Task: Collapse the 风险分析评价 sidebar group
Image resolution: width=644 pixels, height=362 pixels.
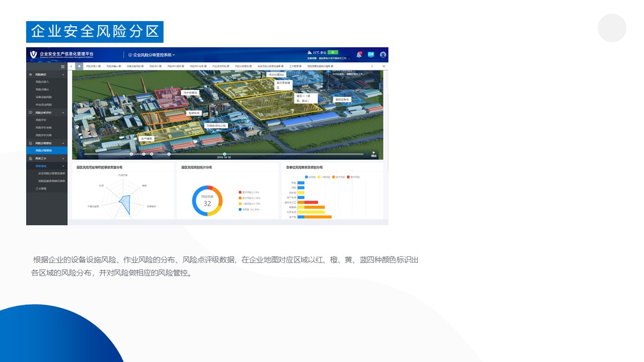Action: [x=63, y=113]
